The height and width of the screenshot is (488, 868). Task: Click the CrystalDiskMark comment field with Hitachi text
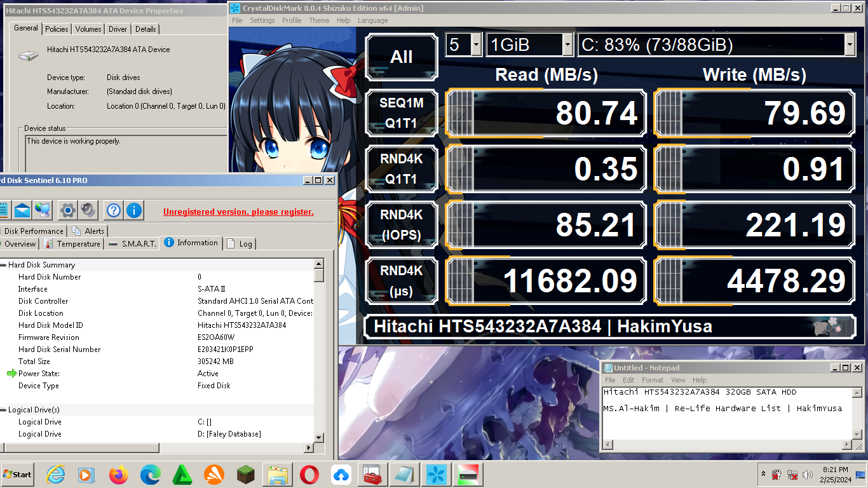pos(610,327)
